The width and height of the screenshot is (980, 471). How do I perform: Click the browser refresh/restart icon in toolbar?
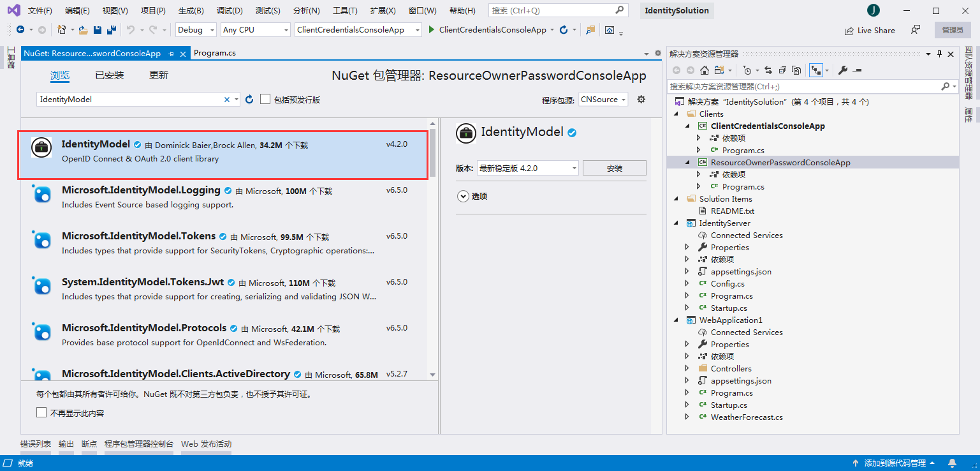(563, 29)
